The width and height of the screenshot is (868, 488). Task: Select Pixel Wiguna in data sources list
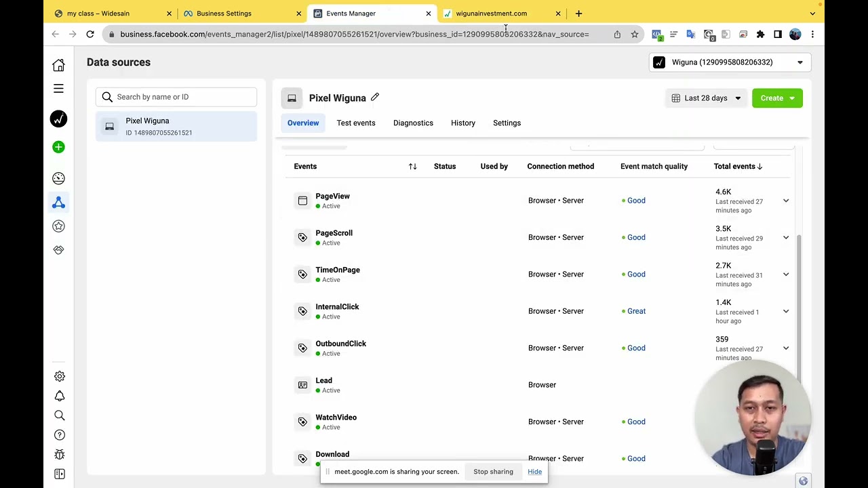coord(176,127)
